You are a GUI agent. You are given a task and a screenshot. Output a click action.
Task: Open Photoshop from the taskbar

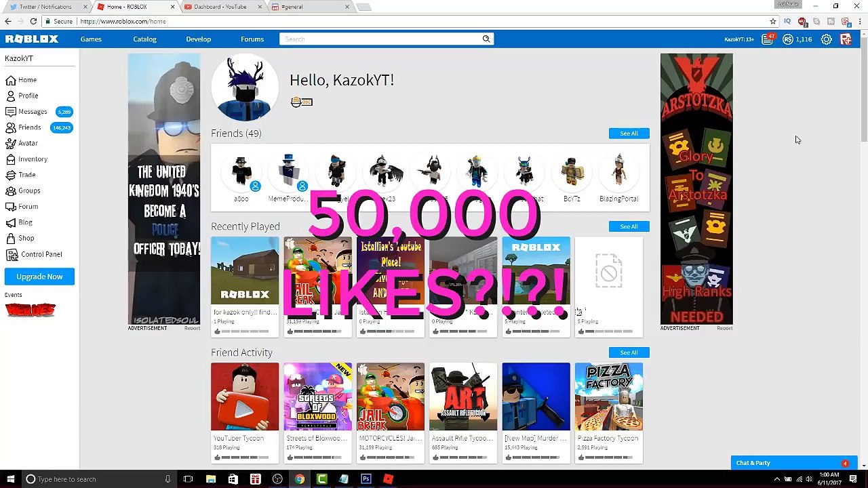366,479
